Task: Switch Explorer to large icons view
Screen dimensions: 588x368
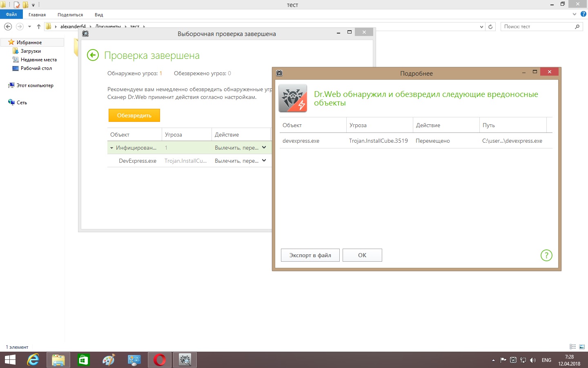Action: pyautogui.click(x=582, y=347)
